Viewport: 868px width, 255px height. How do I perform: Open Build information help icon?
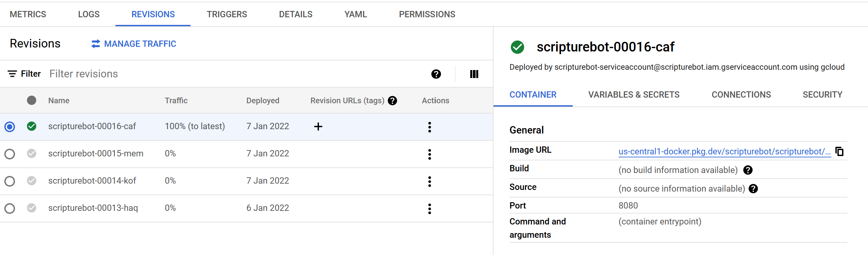pyautogui.click(x=748, y=170)
